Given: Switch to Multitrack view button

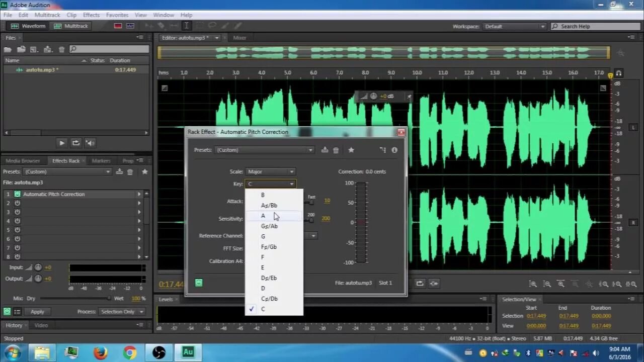Looking at the screenshot, I should pyautogui.click(x=71, y=26).
